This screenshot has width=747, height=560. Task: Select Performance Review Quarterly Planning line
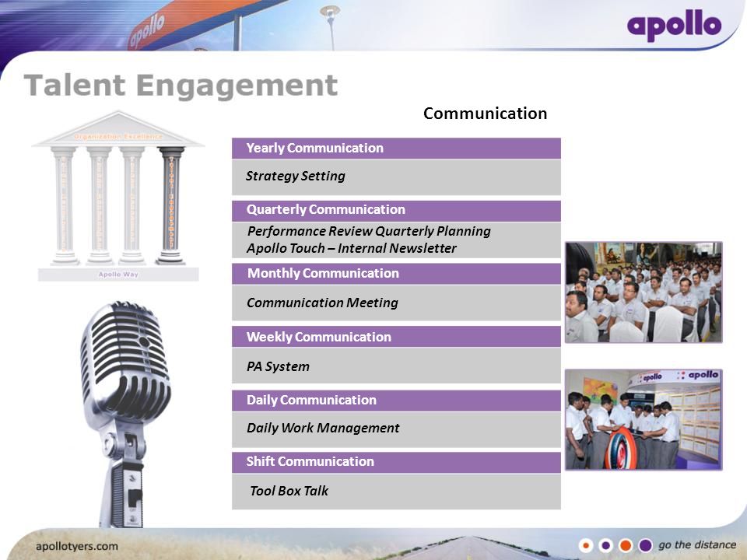point(369,231)
